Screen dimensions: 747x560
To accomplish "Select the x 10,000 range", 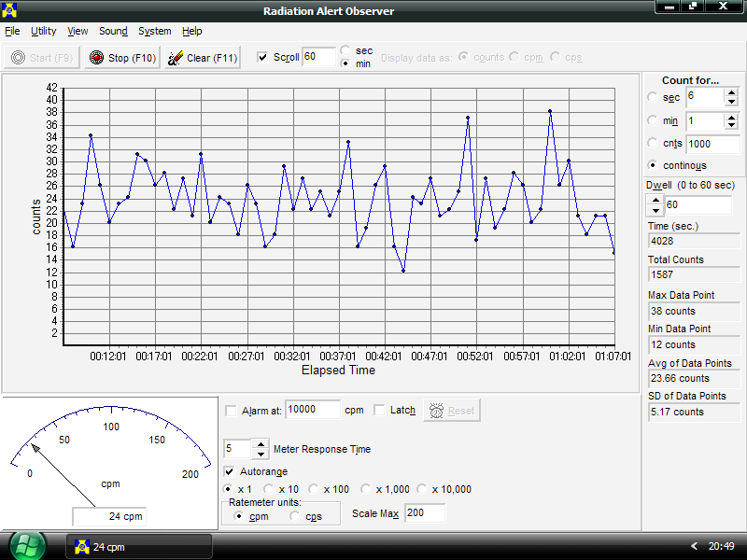I will pyautogui.click(x=422, y=489).
